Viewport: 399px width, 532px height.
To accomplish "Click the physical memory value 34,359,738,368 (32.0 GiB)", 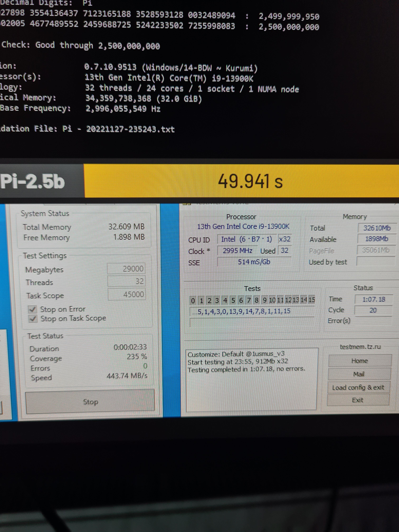I will (x=144, y=98).
